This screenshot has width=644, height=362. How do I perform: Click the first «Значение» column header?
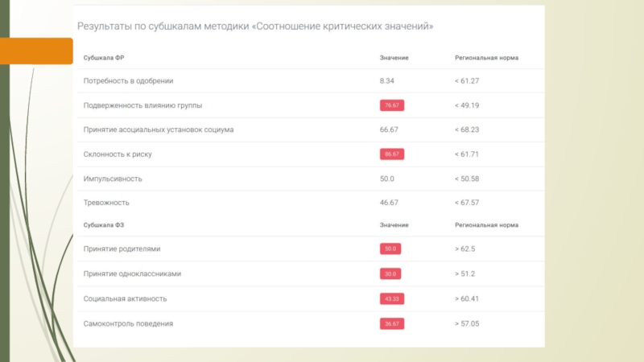pyautogui.click(x=394, y=58)
